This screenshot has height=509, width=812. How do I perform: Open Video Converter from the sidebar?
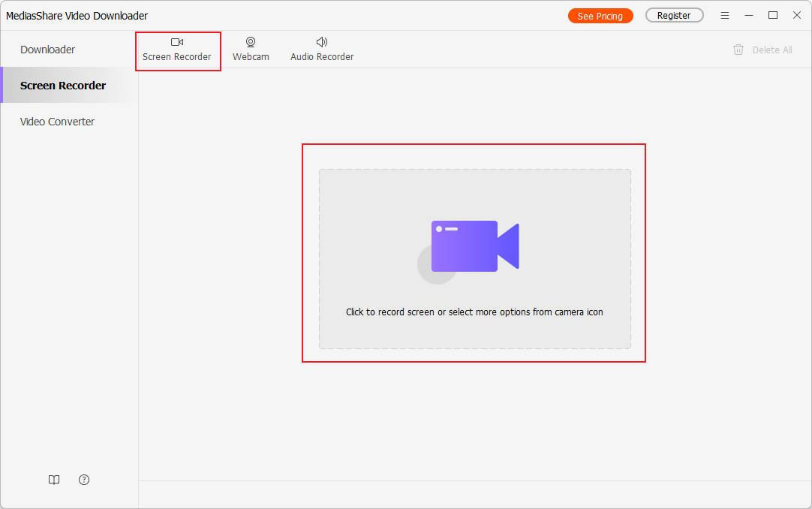[57, 122]
